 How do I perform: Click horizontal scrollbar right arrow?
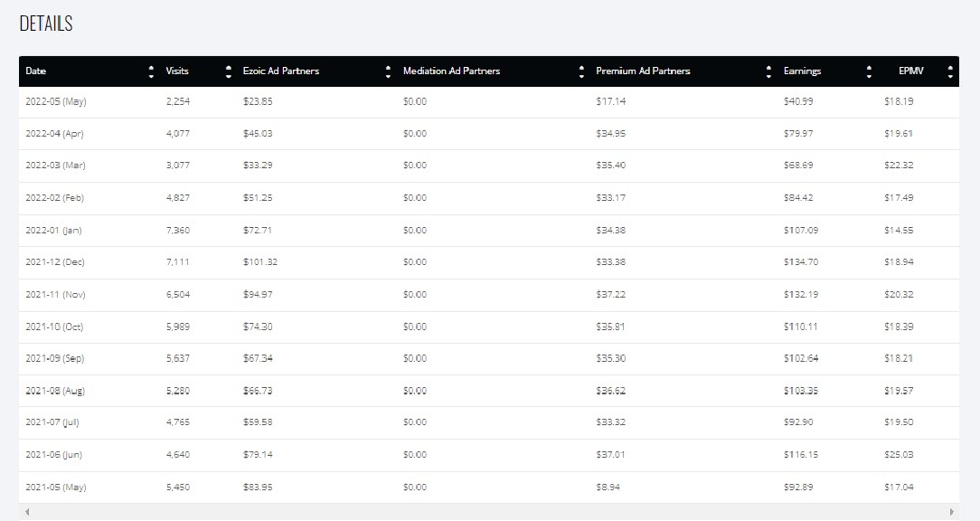pos(952,512)
